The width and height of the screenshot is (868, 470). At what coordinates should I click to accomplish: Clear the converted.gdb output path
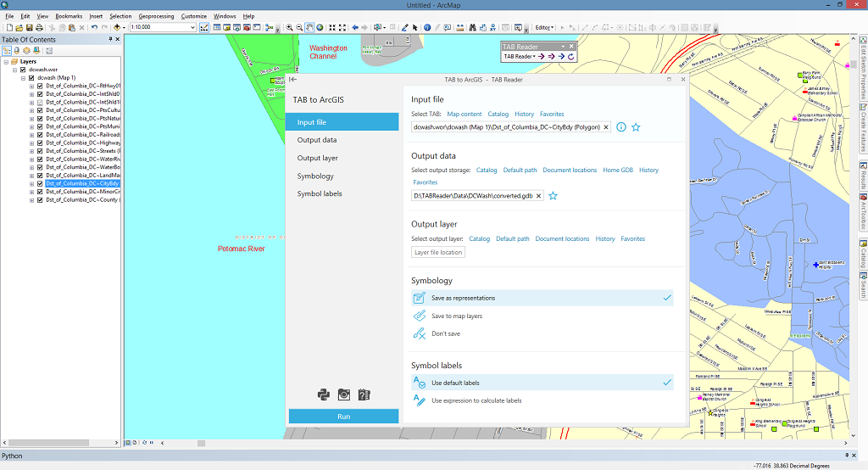click(x=538, y=196)
